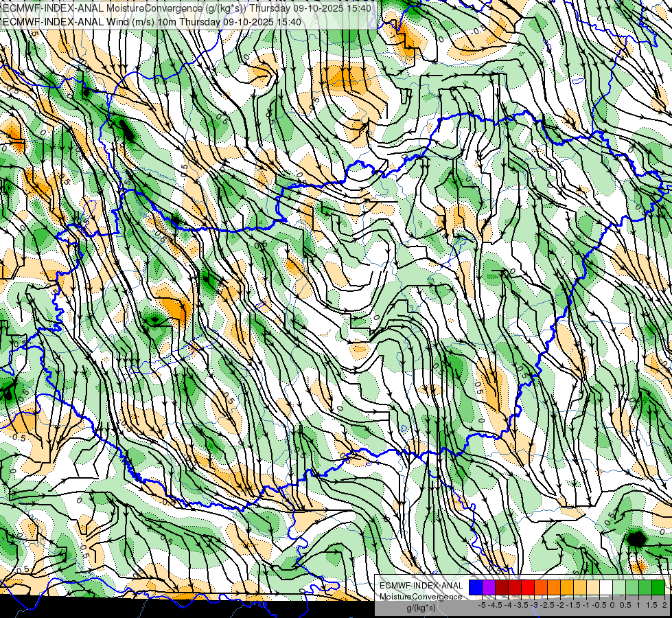Click the legend tick value 1

(638, 605)
